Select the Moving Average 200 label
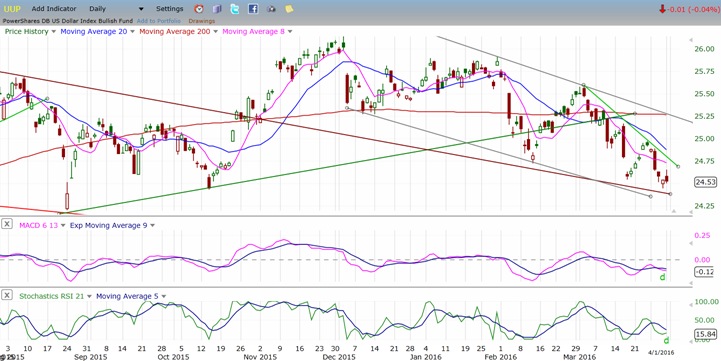This screenshot has width=721, height=361. tap(175, 32)
